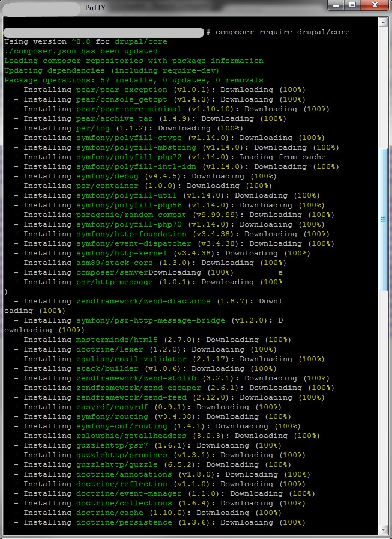
Task: Click package name symfony/routing
Action: pos(112,417)
